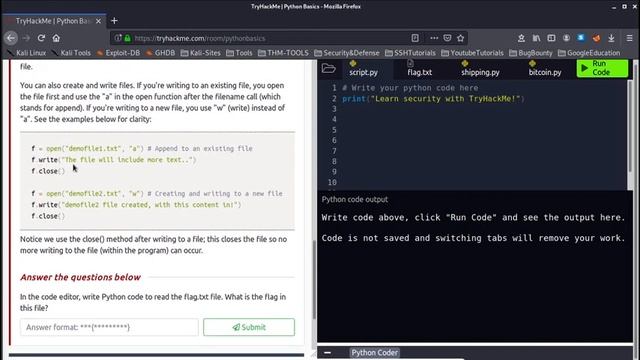
Task: Open the Kali Linux bookmark
Action: pos(27,53)
